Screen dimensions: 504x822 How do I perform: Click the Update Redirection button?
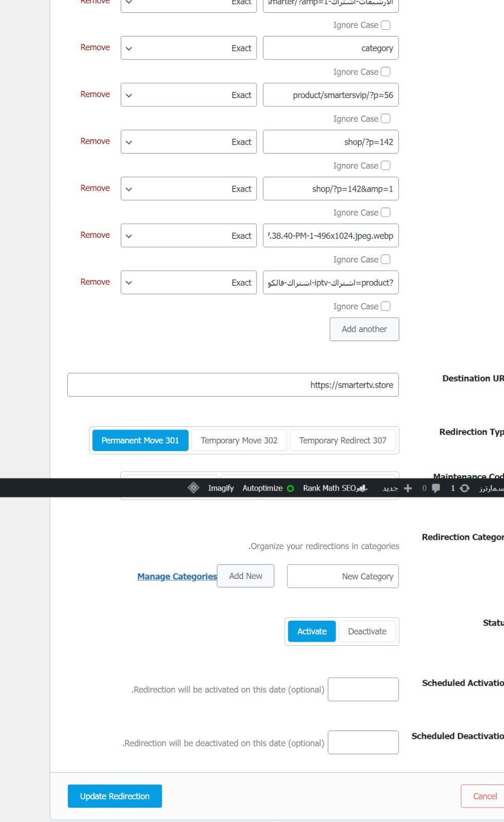pyautogui.click(x=115, y=796)
